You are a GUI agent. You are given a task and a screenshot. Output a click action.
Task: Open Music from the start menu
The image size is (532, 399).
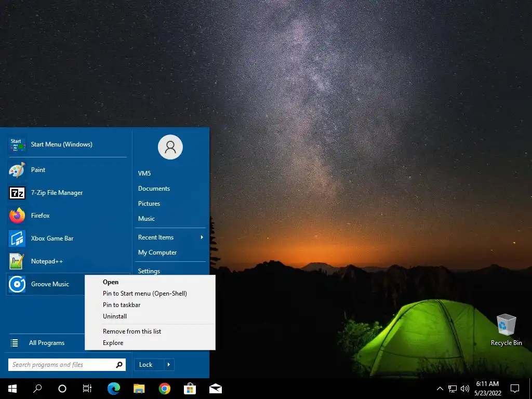146,219
